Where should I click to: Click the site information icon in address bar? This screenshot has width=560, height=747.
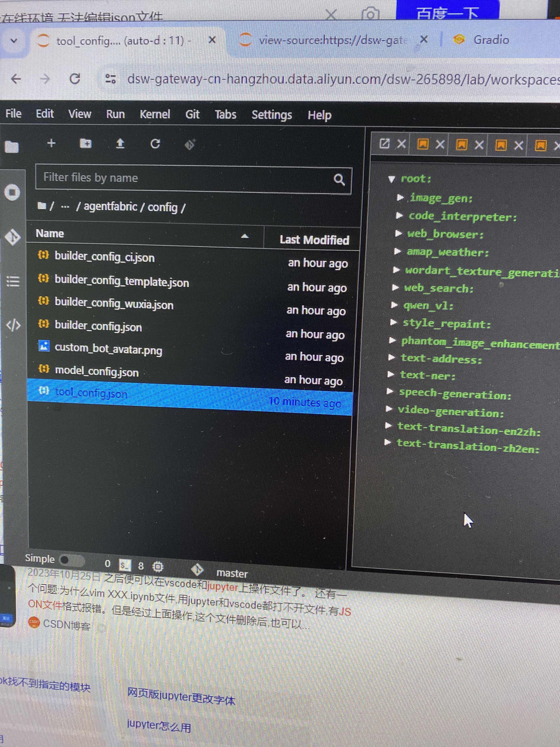110,79
